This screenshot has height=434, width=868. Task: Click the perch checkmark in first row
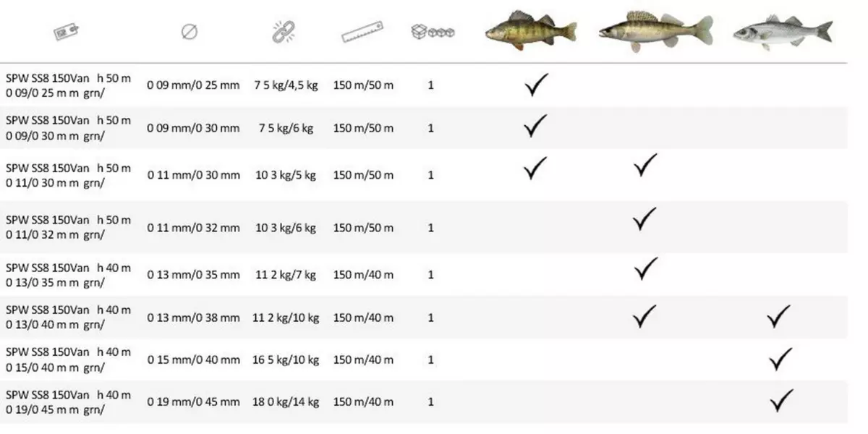click(x=536, y=85)
